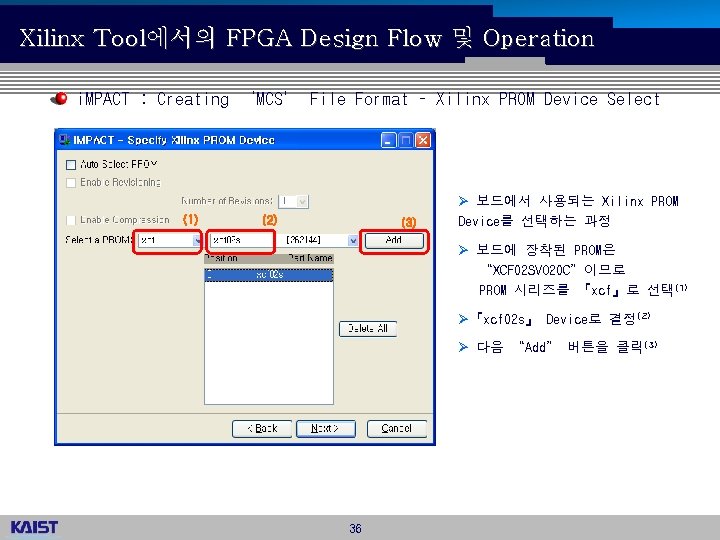Viewport: 720px width, 540px height.
Task: Proceed with the Next button
Action: (326, 428)
